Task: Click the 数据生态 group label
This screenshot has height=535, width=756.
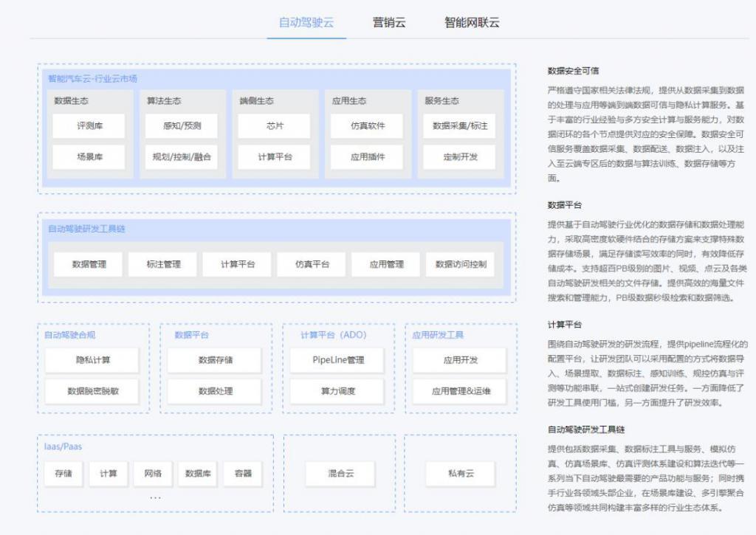Action: [71, 101]
